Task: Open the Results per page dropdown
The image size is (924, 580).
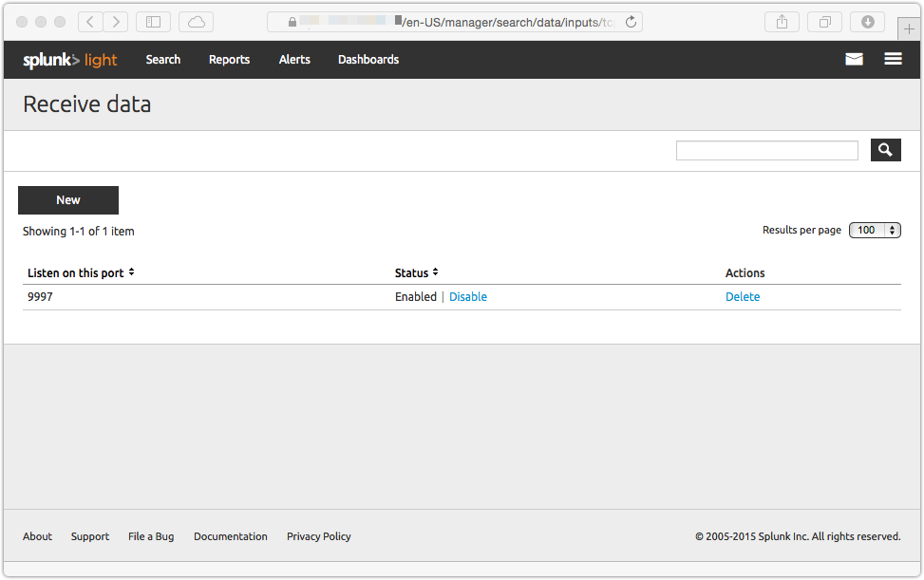Action: (x=874, y=230)
